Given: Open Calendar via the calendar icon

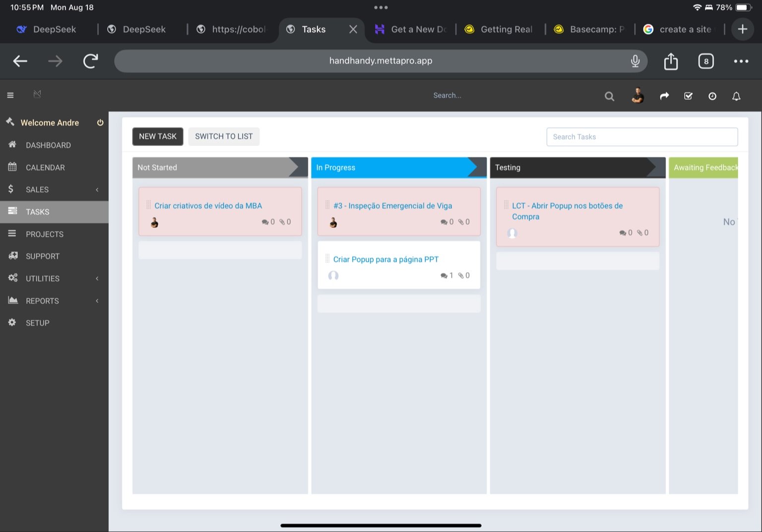Looking at the screenshot, I should [12, 167].
